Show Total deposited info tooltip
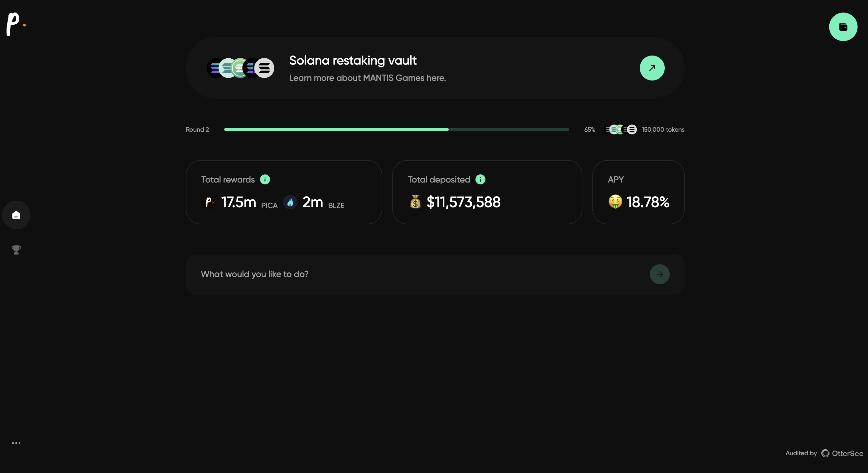The height and width of the screenshot is (473, 868). click(480, 180)
